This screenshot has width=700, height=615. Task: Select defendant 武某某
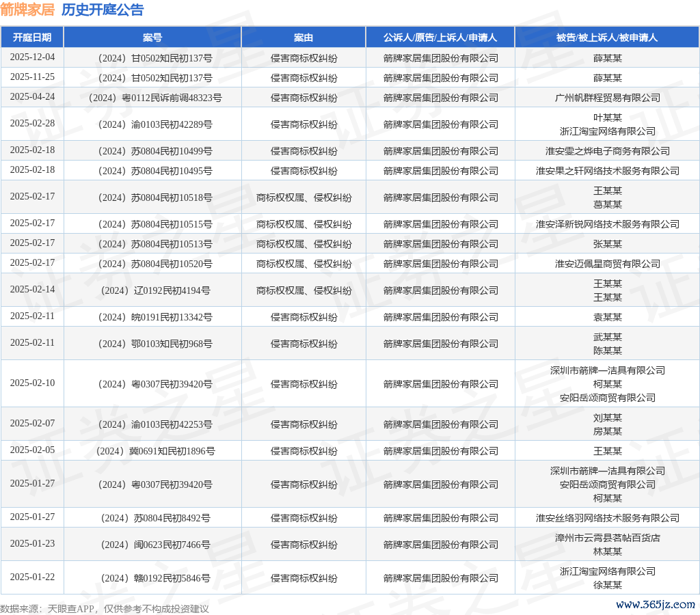(x=607, y=338)
